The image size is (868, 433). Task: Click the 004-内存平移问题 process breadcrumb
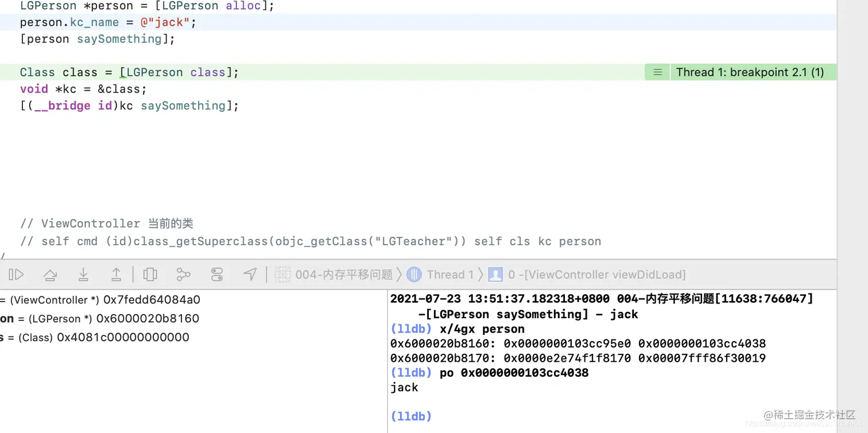pos(344,275)
